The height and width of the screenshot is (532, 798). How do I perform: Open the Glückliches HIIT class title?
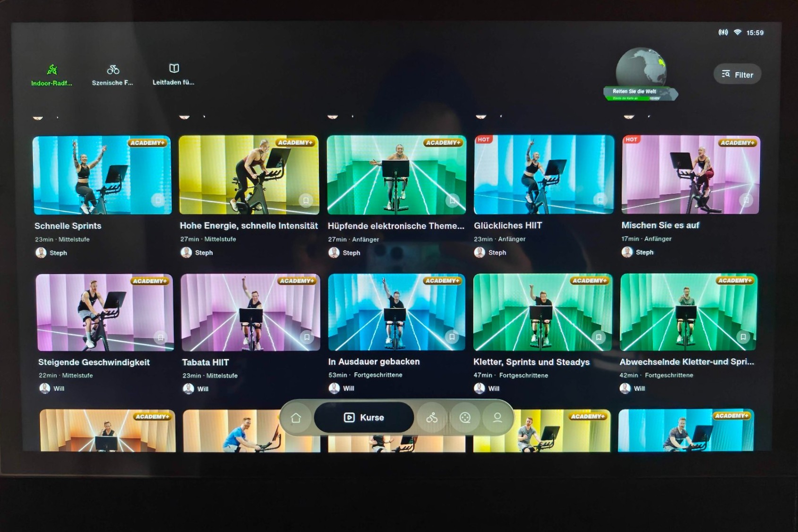[508, 226]
